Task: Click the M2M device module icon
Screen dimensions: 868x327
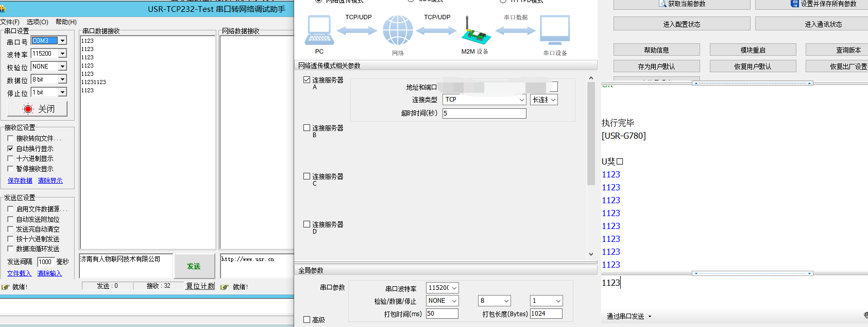Action: coord(474,31)
